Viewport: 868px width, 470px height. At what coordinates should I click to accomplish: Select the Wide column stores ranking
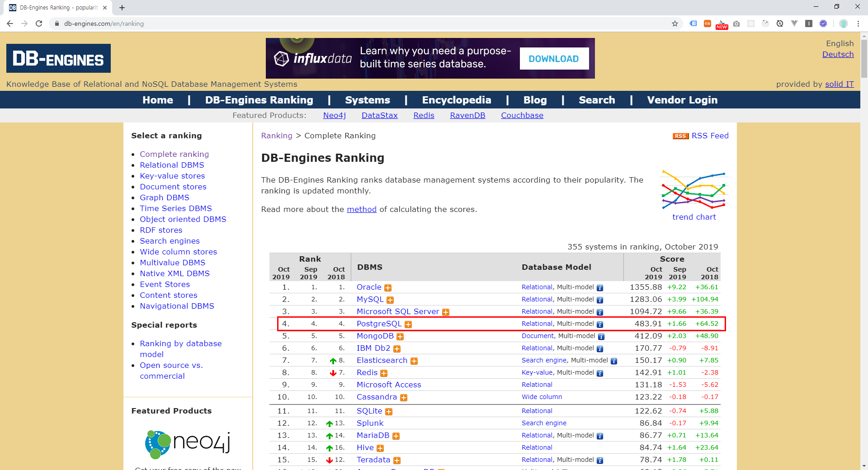[x=178, y=252]
